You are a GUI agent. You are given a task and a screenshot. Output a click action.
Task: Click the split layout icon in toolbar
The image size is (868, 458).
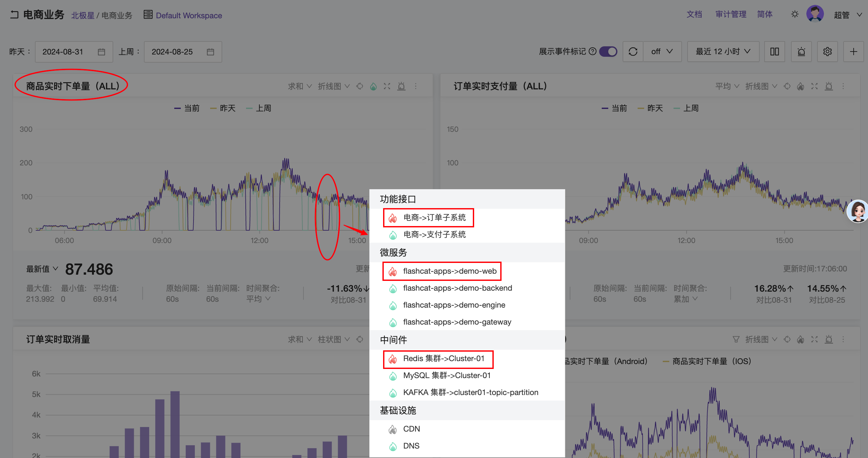point(774,52)
